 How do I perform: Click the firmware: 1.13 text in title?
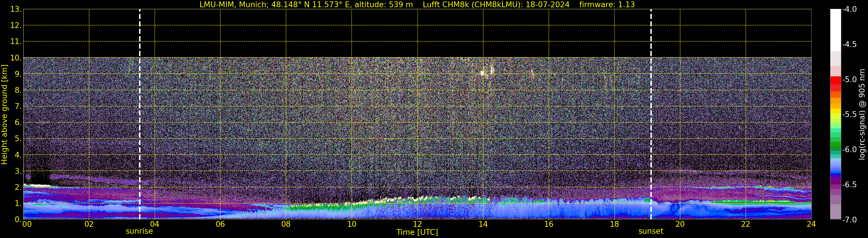tap(607, 4)
